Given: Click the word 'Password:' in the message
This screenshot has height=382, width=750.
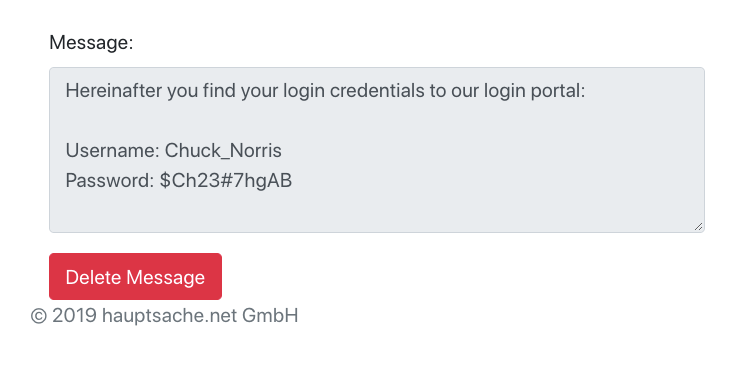Looking at the screenshot, I should pyautogui.click(x=110, y=181).
